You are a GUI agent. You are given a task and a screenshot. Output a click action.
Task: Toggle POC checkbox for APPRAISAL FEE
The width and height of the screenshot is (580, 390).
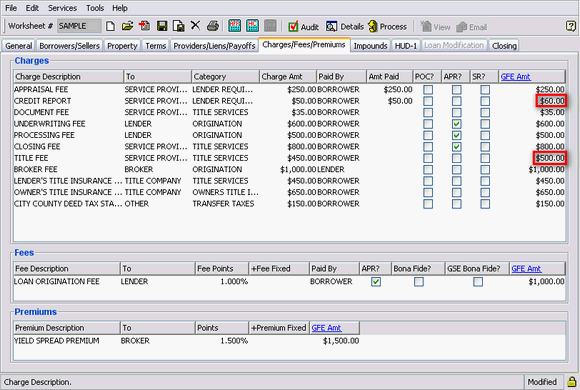click(428, 90)
